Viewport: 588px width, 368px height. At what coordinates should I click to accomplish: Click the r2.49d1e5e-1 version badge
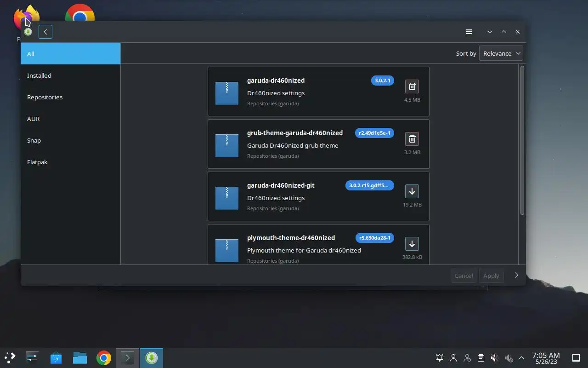click(375, 133)
